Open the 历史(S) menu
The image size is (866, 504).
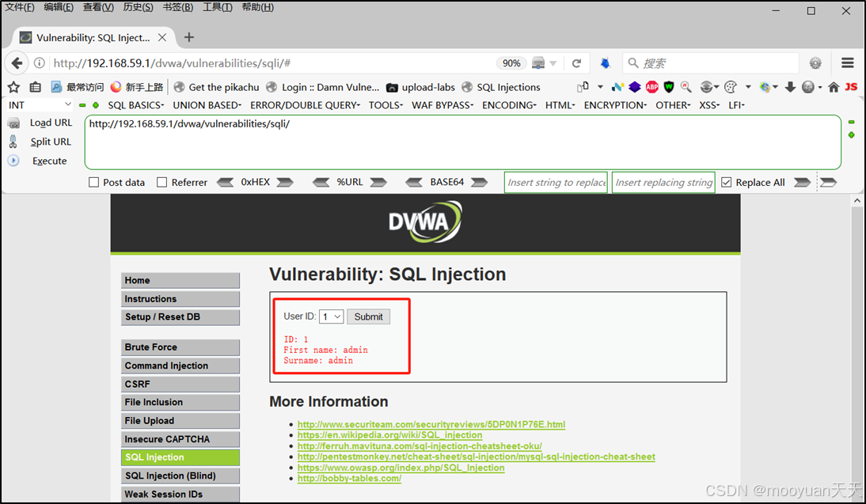(138, 7)
